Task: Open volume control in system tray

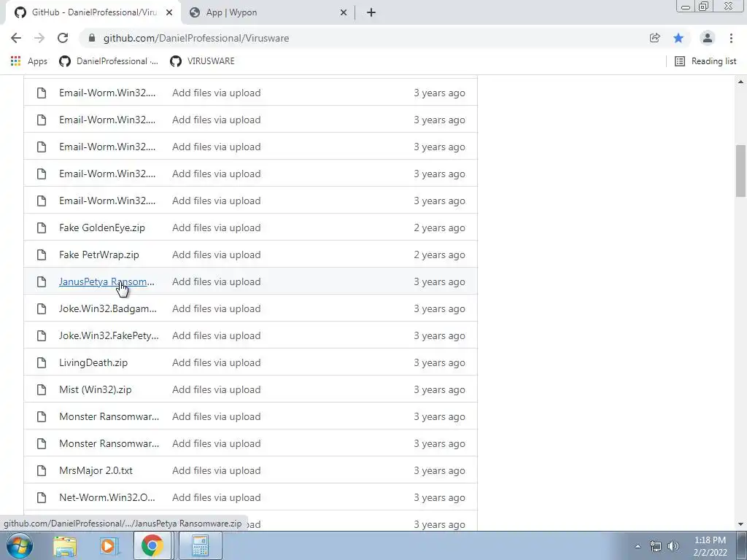Action: coord(673,546)
